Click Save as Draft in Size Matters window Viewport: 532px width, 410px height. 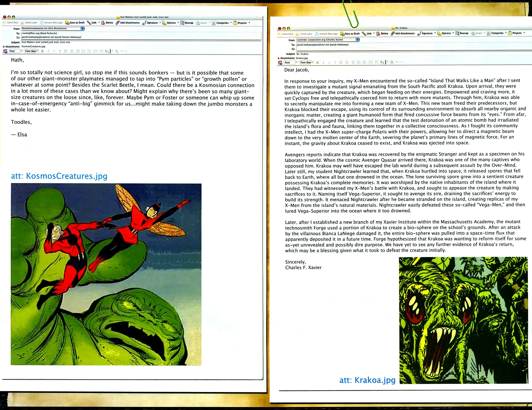tap(75, 23)
